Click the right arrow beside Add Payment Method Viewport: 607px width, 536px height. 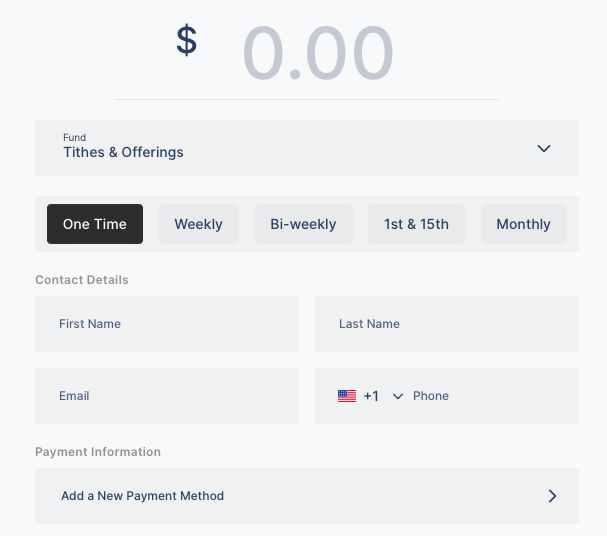pos(552,496)
